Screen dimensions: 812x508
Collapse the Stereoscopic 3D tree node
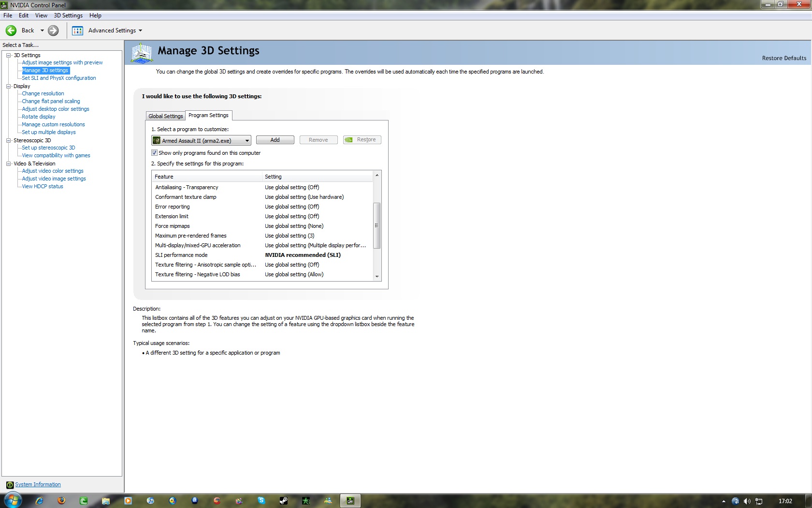click(9, 140)
